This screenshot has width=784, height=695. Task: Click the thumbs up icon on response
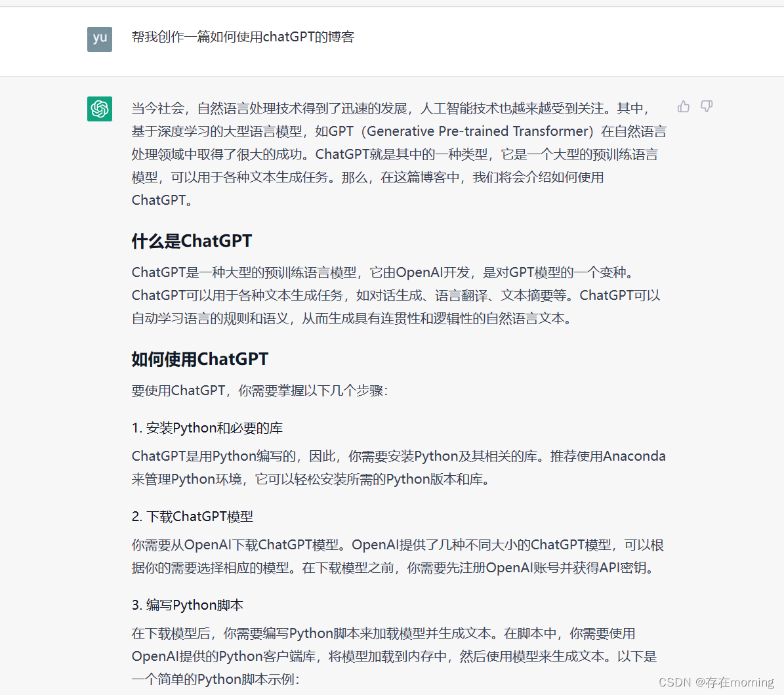pyautogui.click(x=683, y=106)
